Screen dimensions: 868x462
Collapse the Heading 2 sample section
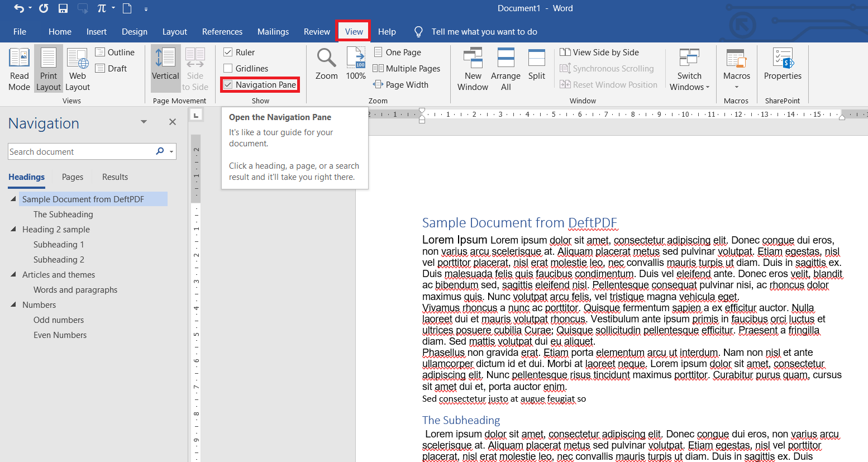[x=13, y=229]
